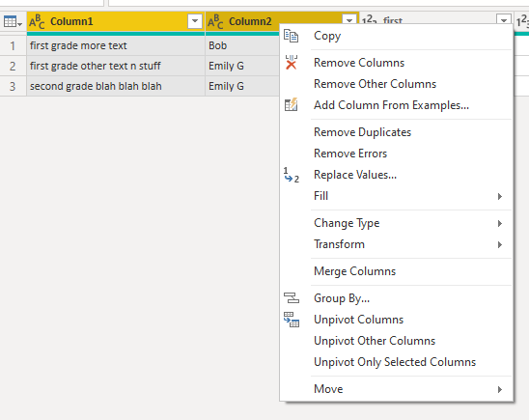
Task: Click the red X Remove Columns icon
Action: [292, 63]
